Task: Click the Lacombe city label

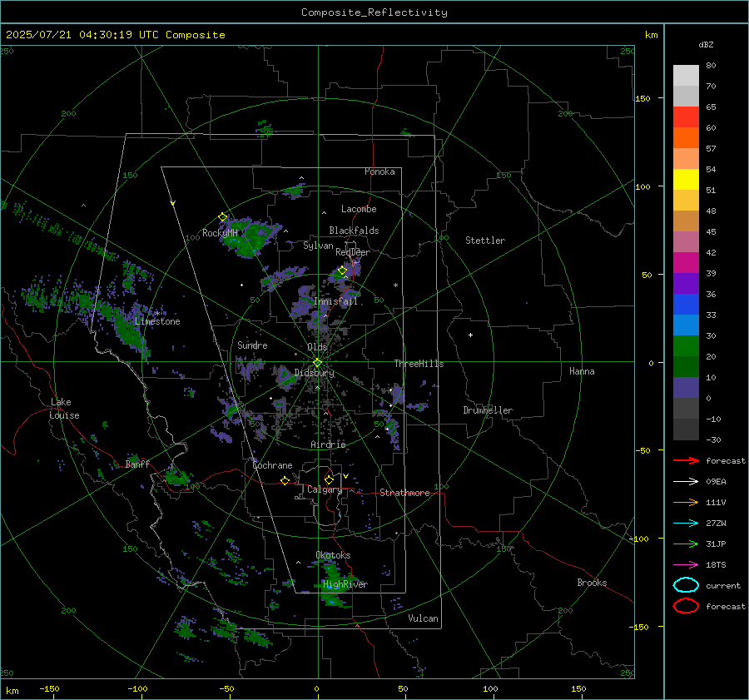Action: (359, 209)
